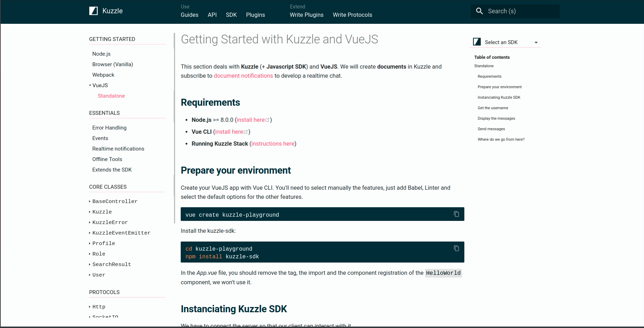Viewport: 644px width, 328px height.
Task: Open the SDK menu item
Action: [x=231, y=15]
